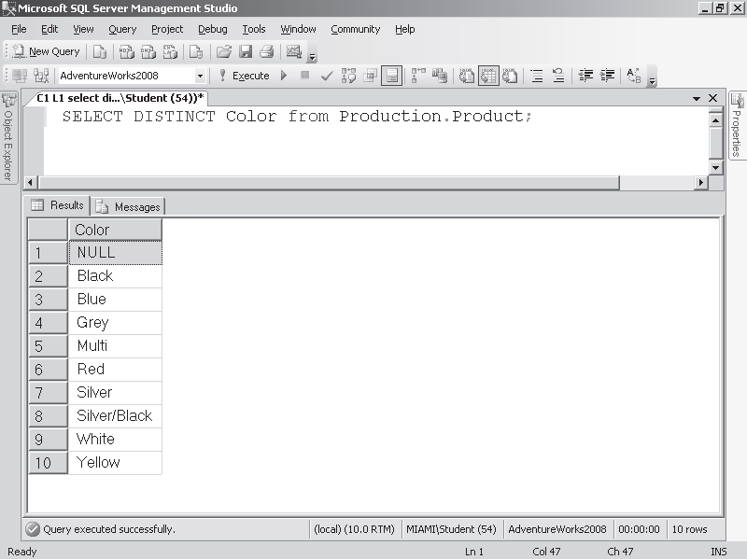Display Estimated Execution Plan icon
The image size is (747, 560).
point(348,76)
